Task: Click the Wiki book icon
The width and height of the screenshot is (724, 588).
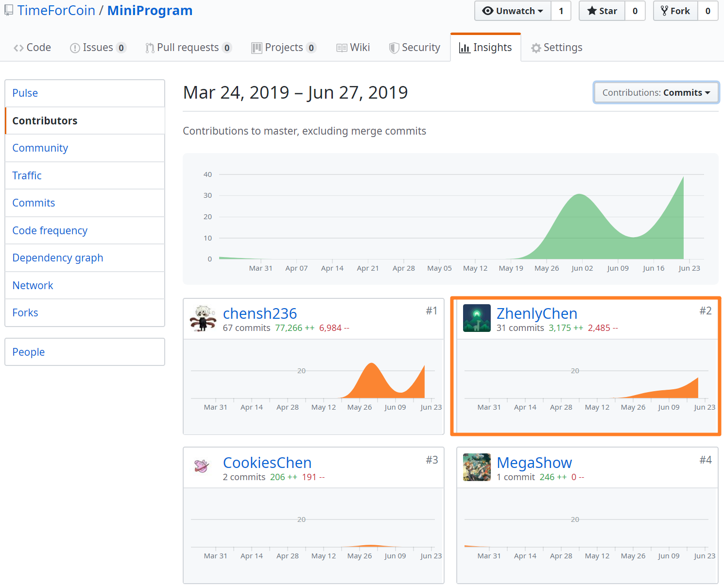Action: tap(342, 48)
